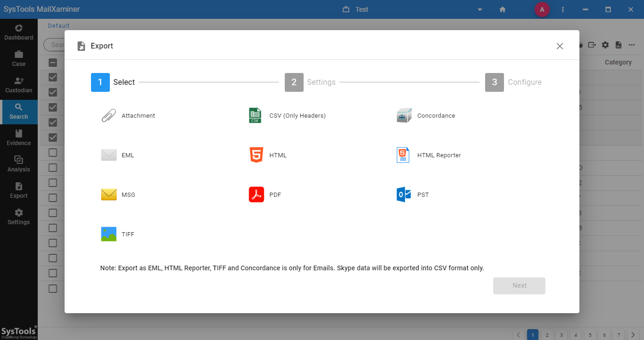
Task: Open Export in the left sidebar
Action: (x=19, y=191)
